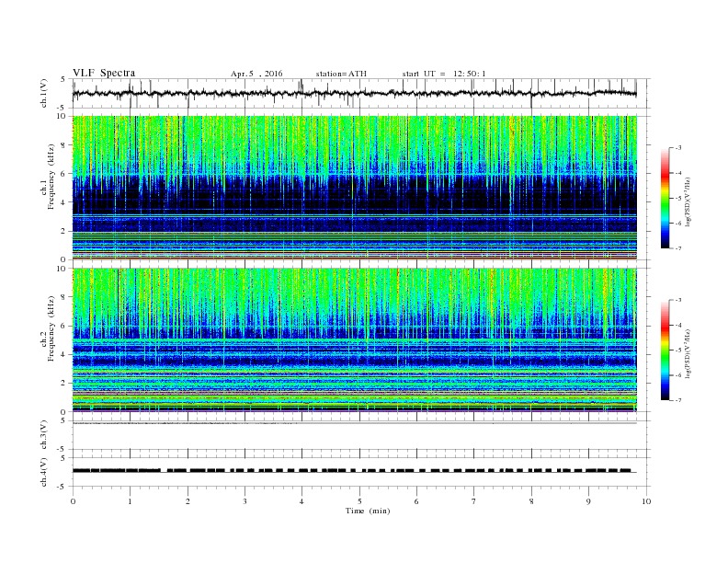Click the "6" tick on ch.1 frequency axis
728x563 pixels.
click(63, 174)
